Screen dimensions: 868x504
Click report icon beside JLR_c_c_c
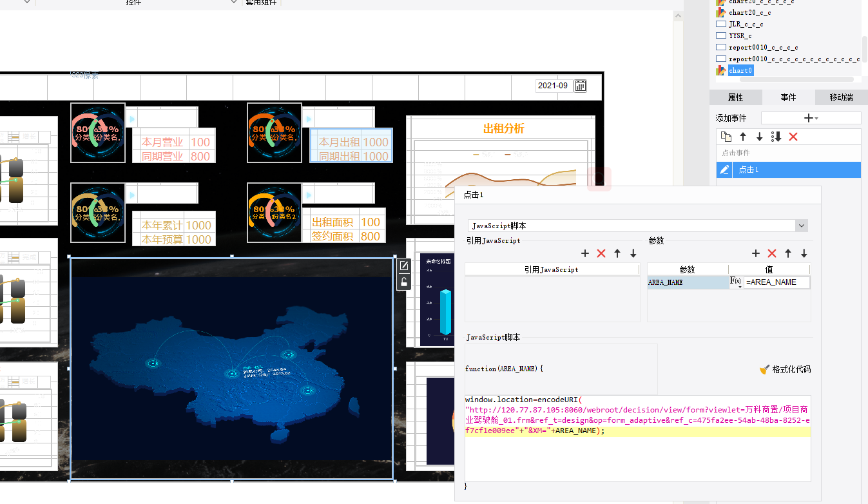pos(721,24)
